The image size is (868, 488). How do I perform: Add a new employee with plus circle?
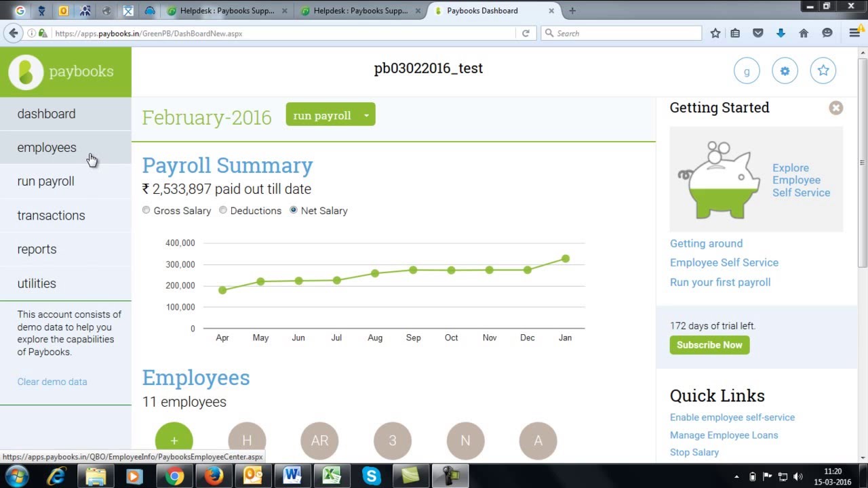click(174, 441)
